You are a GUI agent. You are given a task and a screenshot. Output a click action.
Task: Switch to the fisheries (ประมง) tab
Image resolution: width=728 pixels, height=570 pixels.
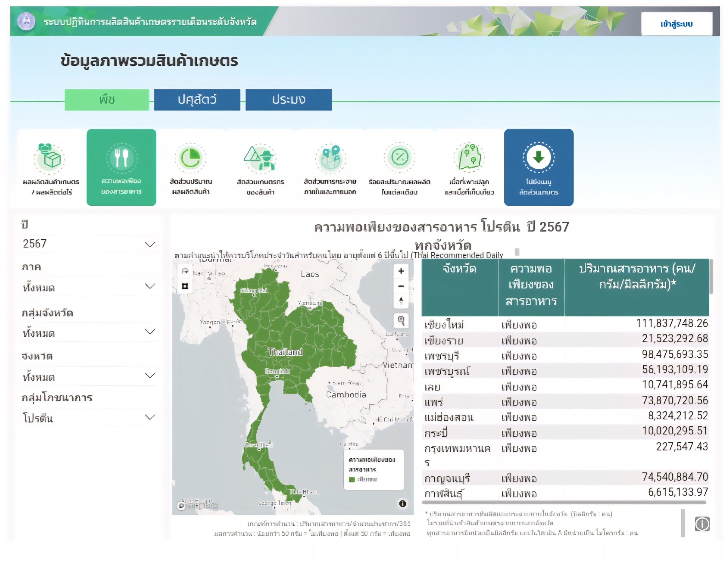pyautogui.click(x=288, y=99)
